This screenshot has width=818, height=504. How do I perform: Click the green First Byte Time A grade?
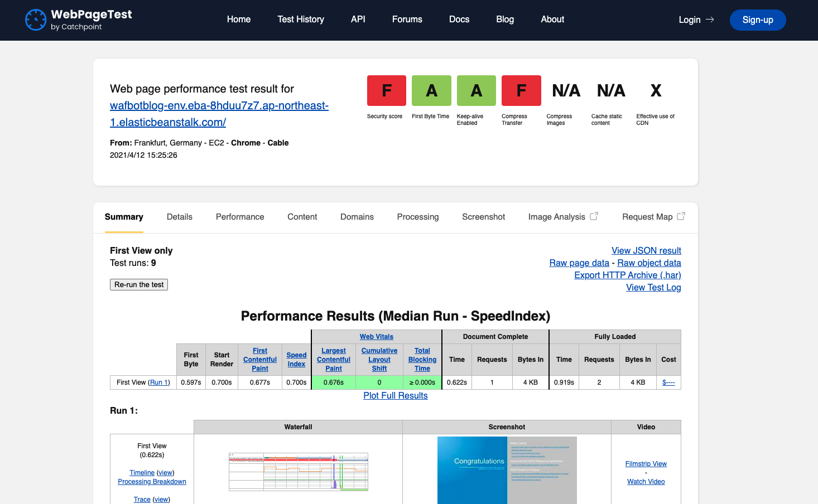(x=431, y=90)
